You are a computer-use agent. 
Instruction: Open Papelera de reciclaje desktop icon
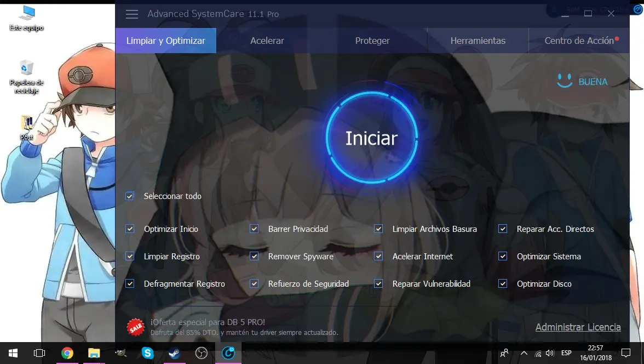[27, 77]
